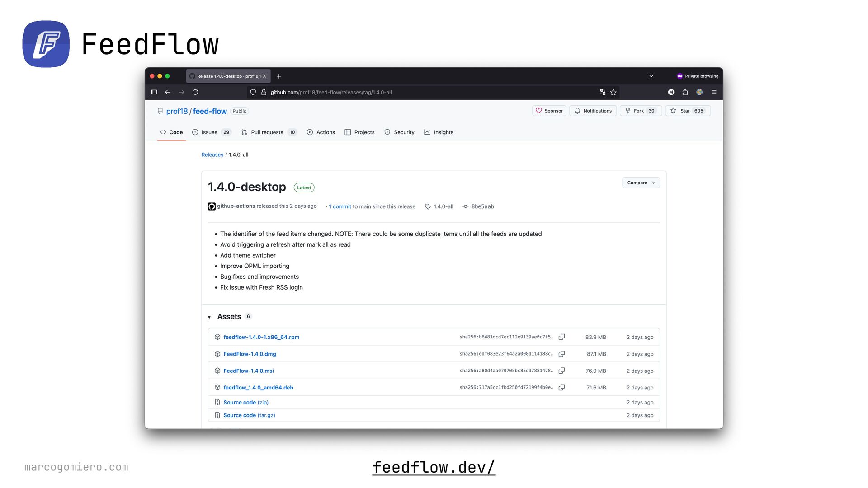This screenshot has height=488, width=868.
Task: Click the 'Add theme switcher' note
Action: tap(248, 255)
